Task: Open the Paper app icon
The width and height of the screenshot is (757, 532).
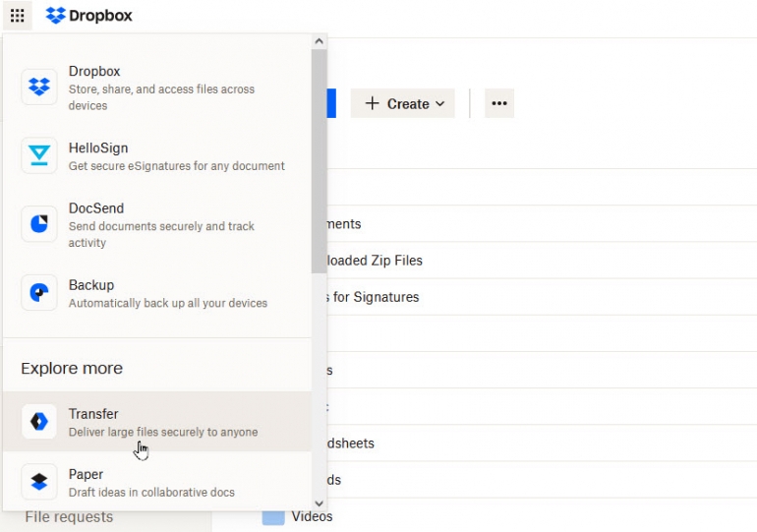Action: tap(39, 482)
